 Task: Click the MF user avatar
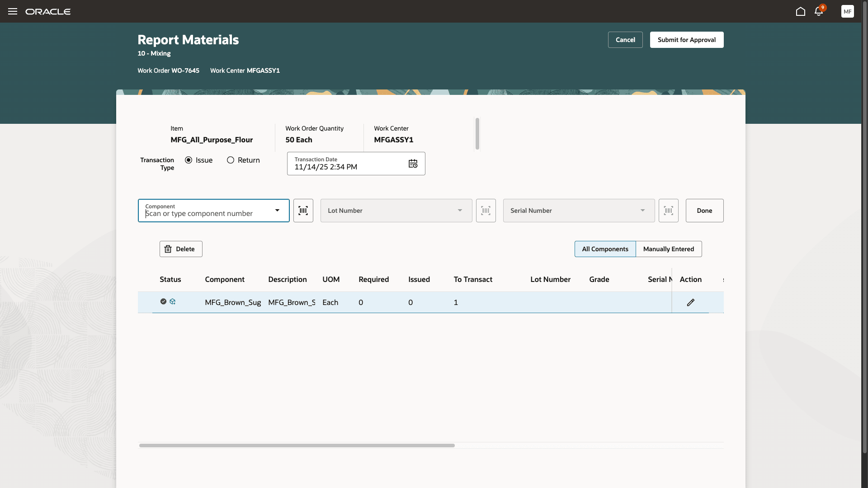click(x=848, y=11)
